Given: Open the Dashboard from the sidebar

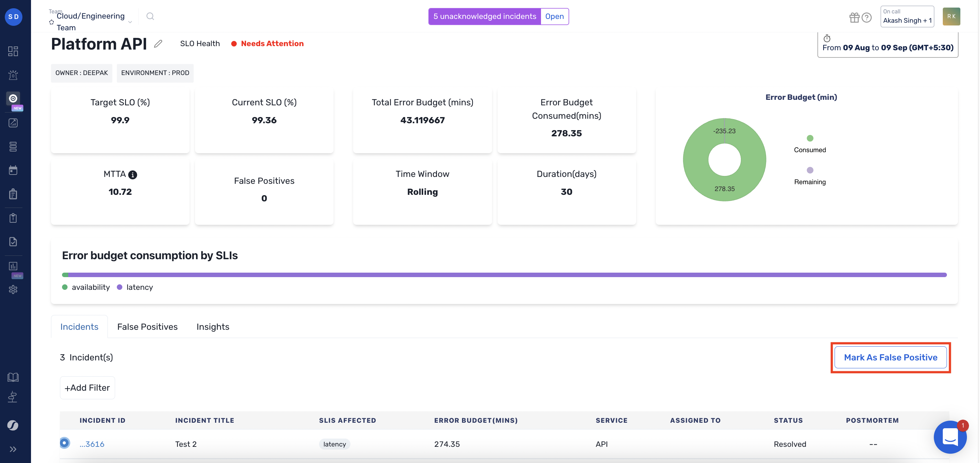Looking at the screenshot, I should [x=13, y=51].
